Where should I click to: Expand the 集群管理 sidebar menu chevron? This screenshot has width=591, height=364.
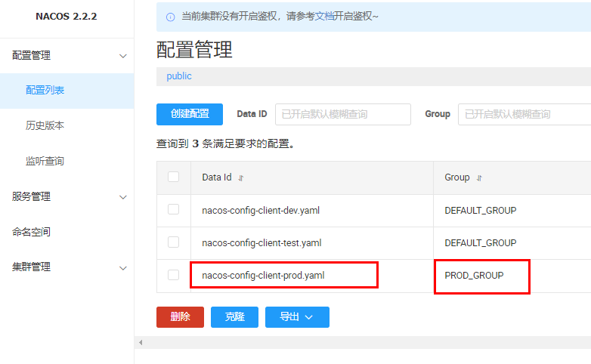point(123,268)
